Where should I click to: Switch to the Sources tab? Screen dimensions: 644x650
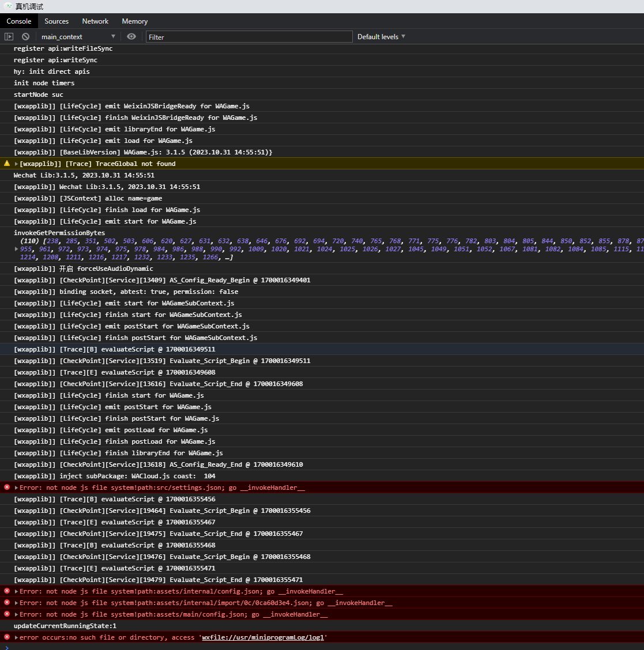(57, 21)
